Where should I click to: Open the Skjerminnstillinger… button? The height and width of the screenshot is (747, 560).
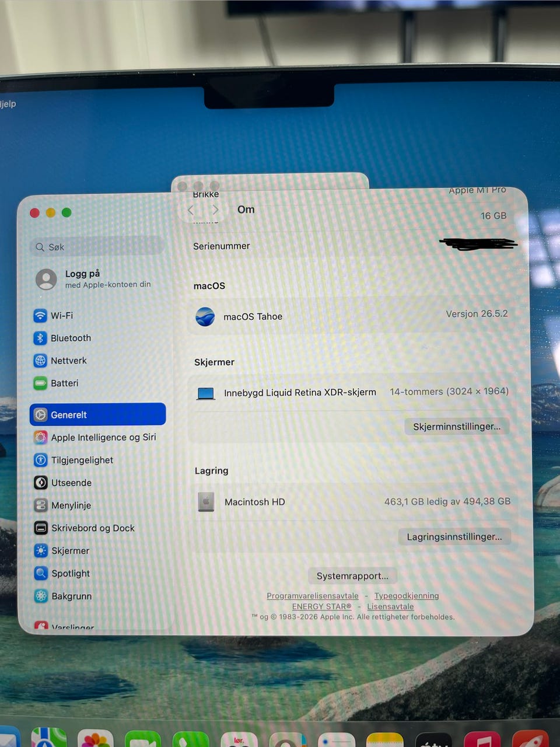[457, 427]
